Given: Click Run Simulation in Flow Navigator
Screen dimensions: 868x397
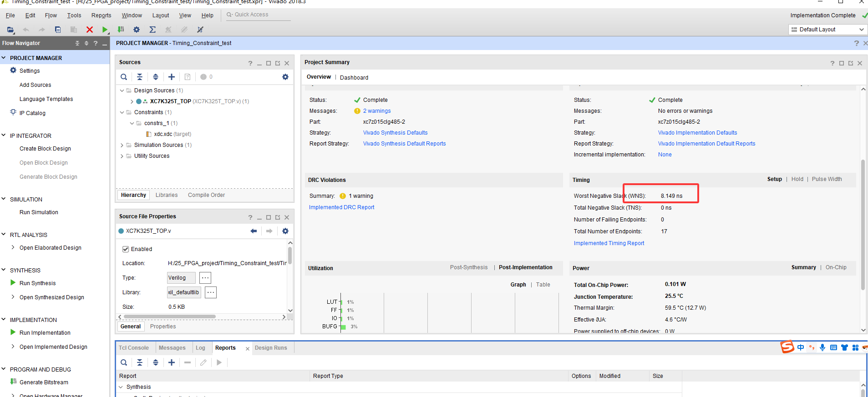Looking at the screenshot, I should [x=39, y=212].
